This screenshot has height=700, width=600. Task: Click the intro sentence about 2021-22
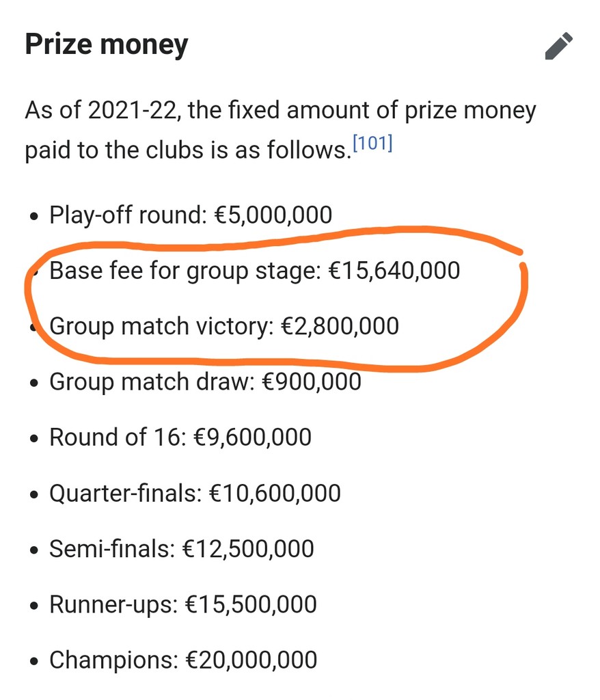click(280, 129)
